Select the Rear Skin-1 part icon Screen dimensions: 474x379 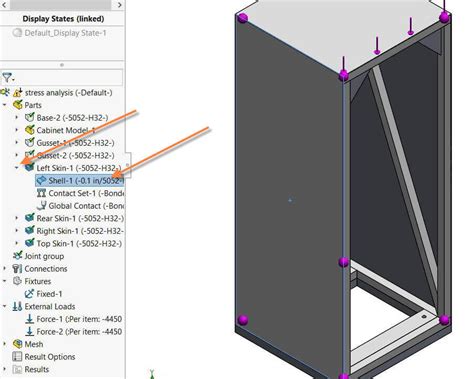[29, 218]
